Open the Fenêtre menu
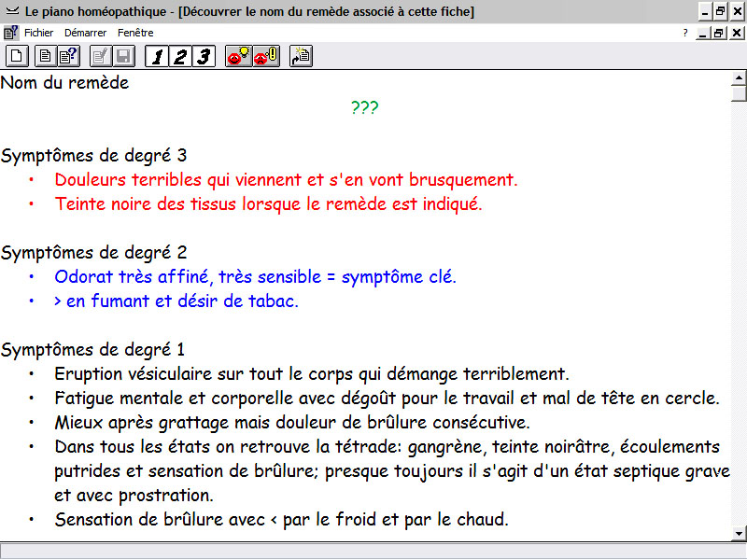747x560 pixels. (x=135, y=32)
